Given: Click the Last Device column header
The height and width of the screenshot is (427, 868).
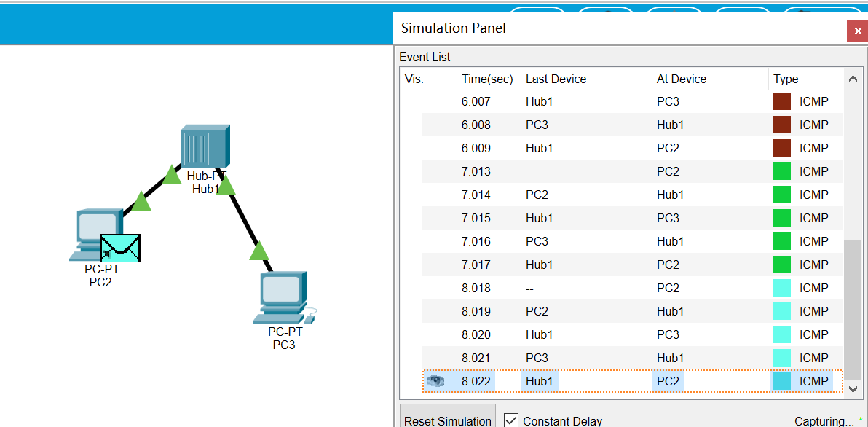Looking at the screenshot, I should [x=556, y=79].
